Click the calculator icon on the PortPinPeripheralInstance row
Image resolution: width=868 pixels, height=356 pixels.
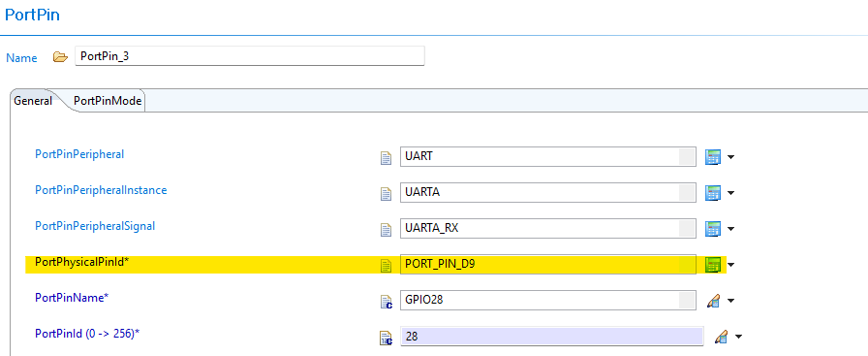(712, 193)
